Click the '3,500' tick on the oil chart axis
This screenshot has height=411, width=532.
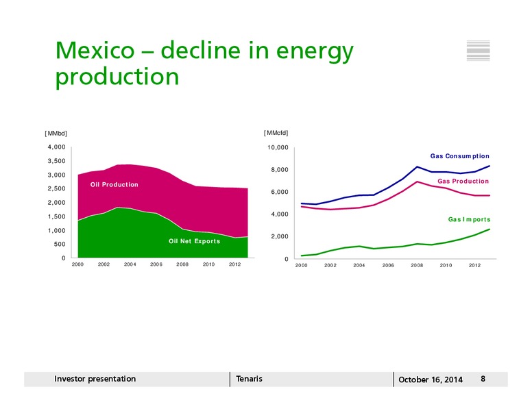pyautogui.click(x=57, y=161)
